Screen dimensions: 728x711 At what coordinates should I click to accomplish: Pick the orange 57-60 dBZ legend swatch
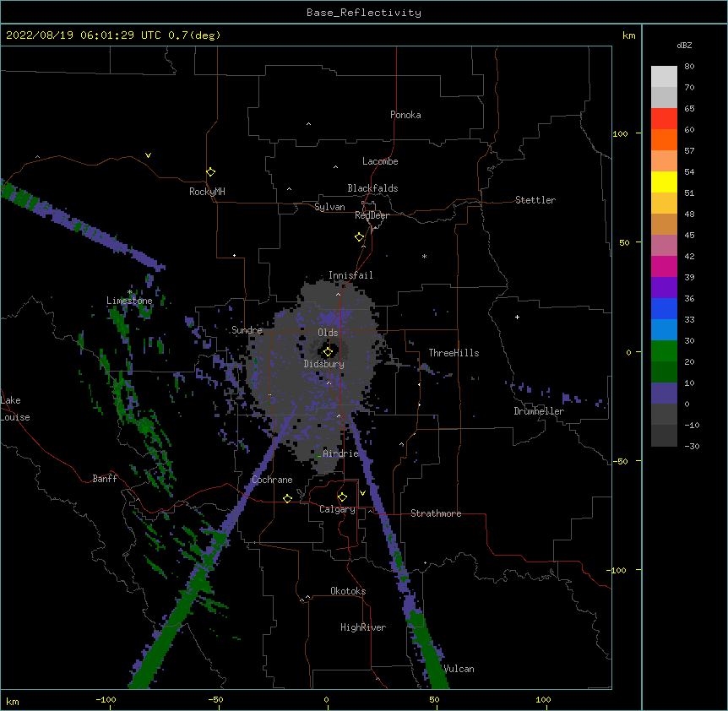coord(664,139)
